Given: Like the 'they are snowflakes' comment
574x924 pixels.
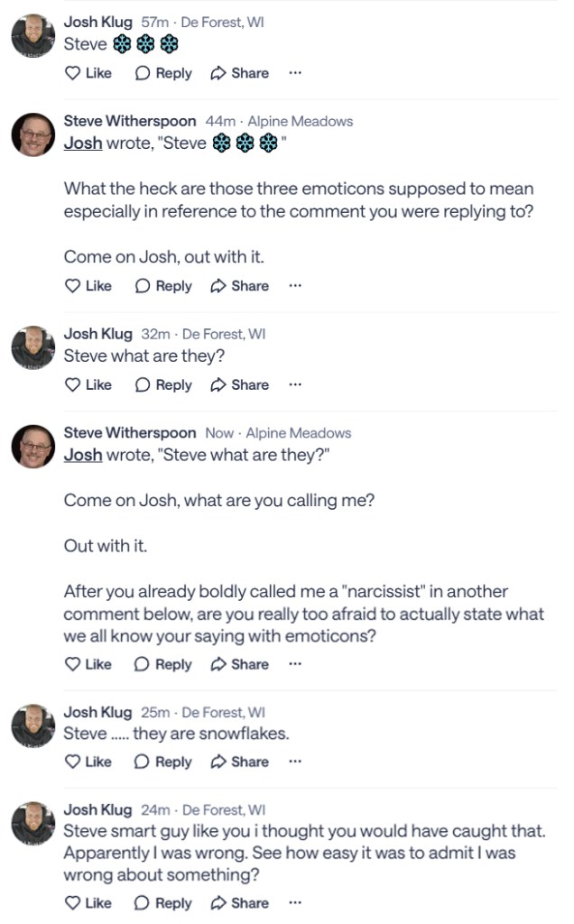Looking at the screenshot, I should (x=88, y=762).
